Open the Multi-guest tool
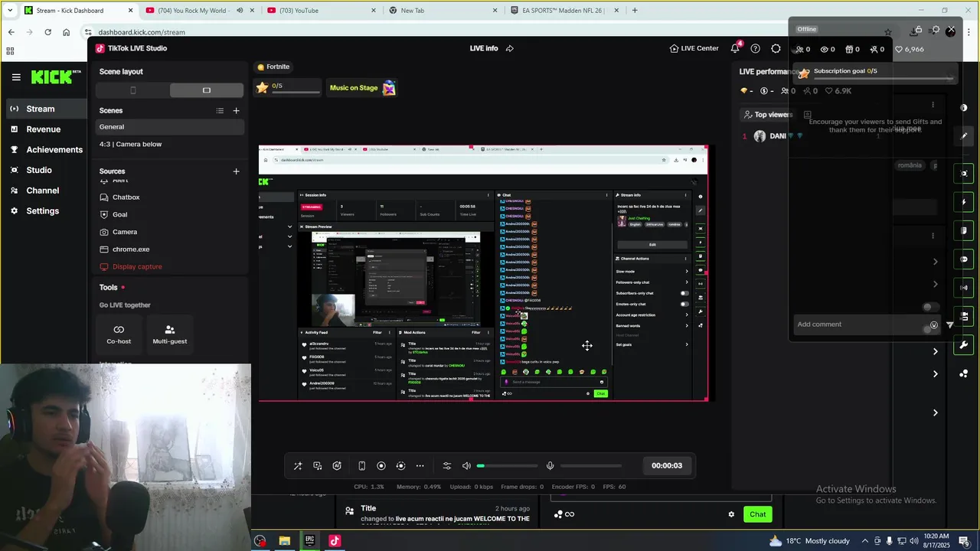The image size is (980, 551). point(170,334)
